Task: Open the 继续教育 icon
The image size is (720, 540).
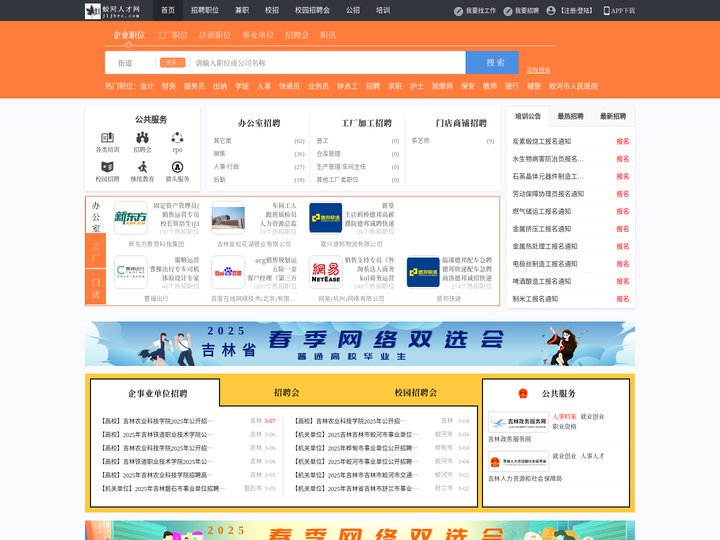Action: (x=142, y=167)
